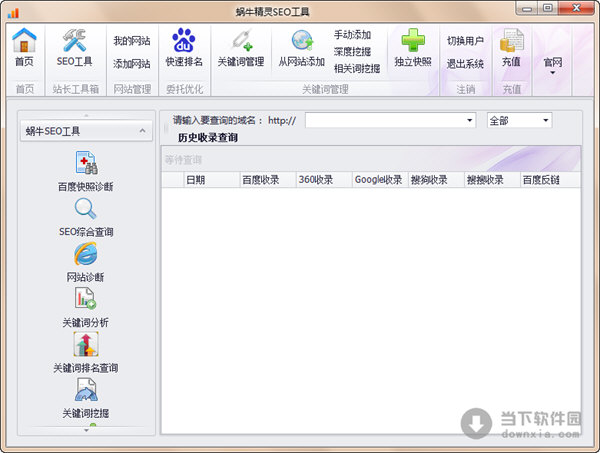Click the 委托优化 group label

tap(184, 89)
